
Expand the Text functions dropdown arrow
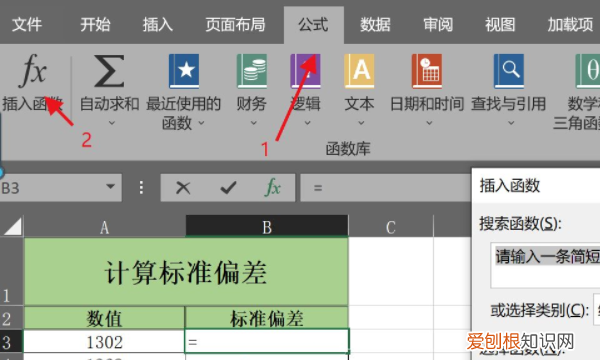[x=361, y=123]
